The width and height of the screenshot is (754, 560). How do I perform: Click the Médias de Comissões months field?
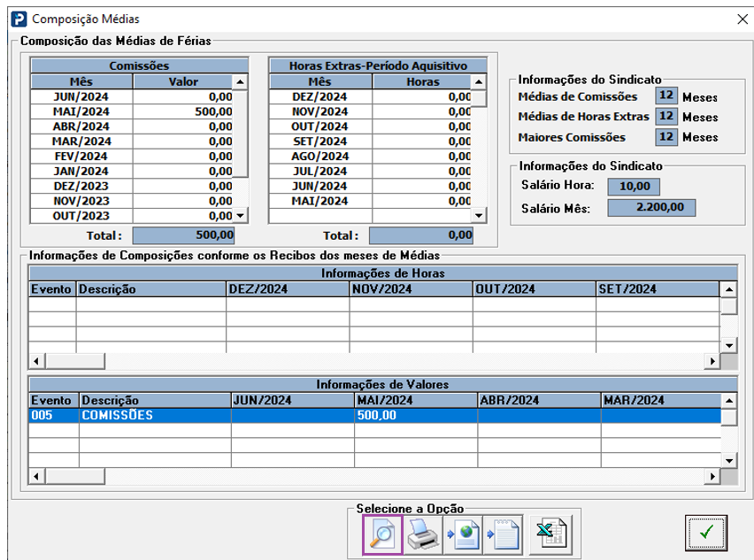pos(666,96)
